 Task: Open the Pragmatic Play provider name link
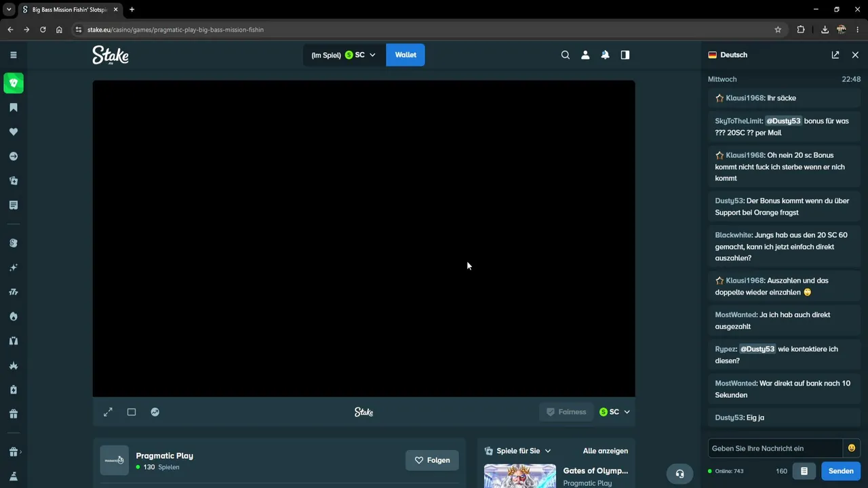tap(165, 455)
